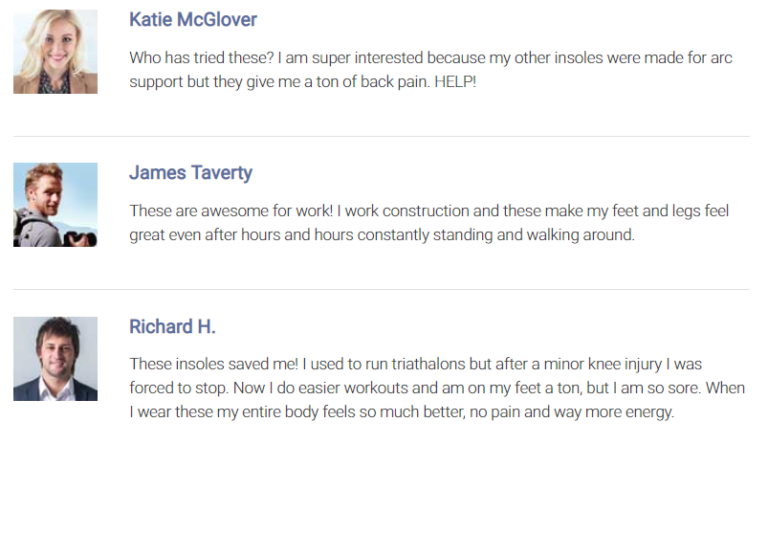Screen dimensions: 768x533
Task: Click the Richard H. commenter name
Action: pyautogui.click(x=172, y=326)
